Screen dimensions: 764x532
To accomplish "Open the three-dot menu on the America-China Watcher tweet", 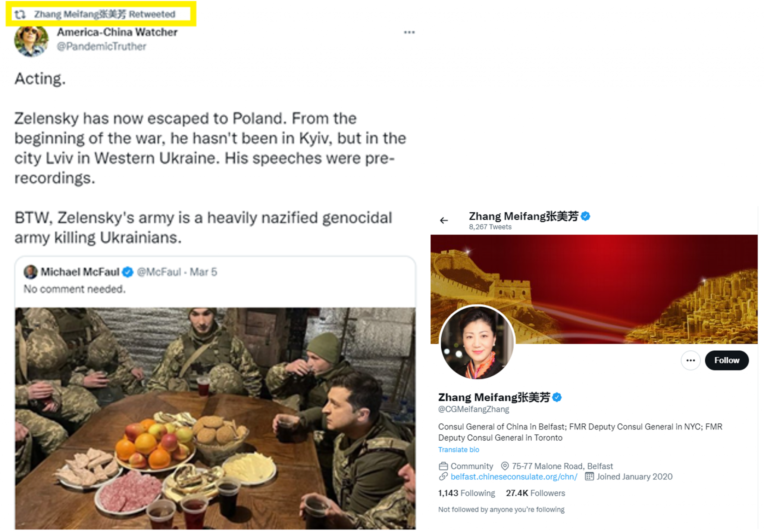I will pyautogui.click(x=409, y=32).
